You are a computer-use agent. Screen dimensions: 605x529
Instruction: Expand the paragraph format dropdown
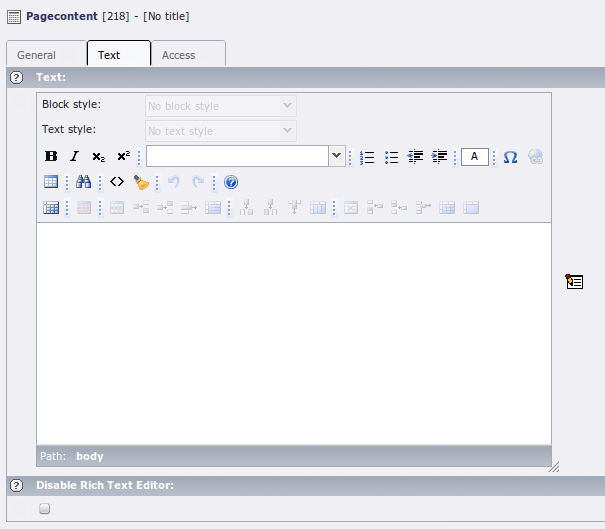(337, 156)
